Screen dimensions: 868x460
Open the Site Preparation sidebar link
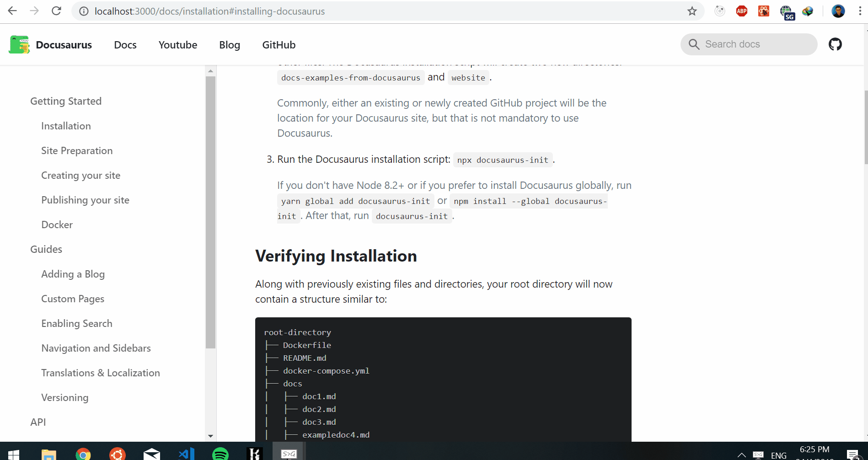(77, 150)
